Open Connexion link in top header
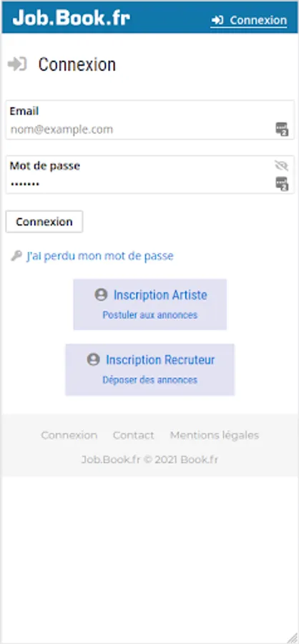Image resolution: width=299 pixels, height=644 pixels. [249, 20]
